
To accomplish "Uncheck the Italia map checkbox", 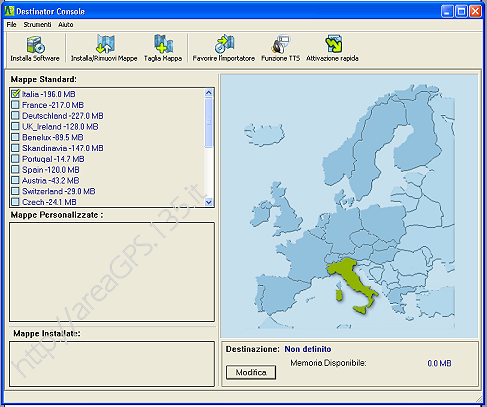I will coord(15,94).
